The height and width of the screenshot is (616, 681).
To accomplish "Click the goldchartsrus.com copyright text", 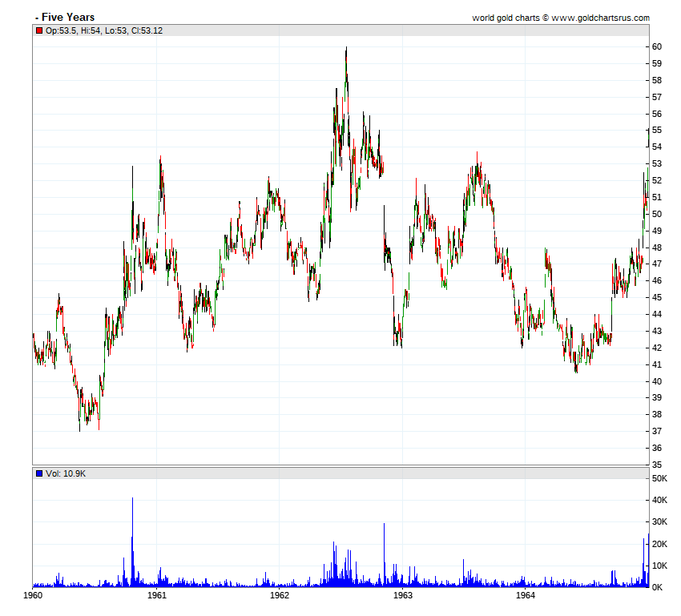I will (561, 18).
